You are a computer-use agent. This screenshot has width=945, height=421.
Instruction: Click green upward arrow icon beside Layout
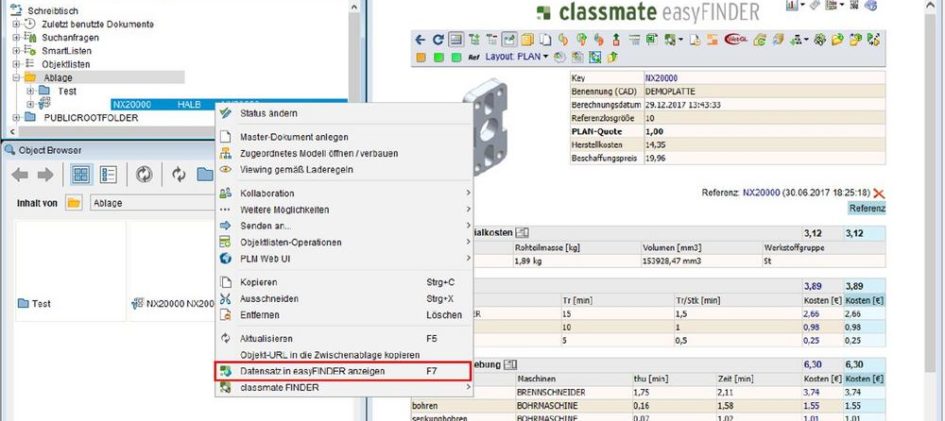pos(612,57)
